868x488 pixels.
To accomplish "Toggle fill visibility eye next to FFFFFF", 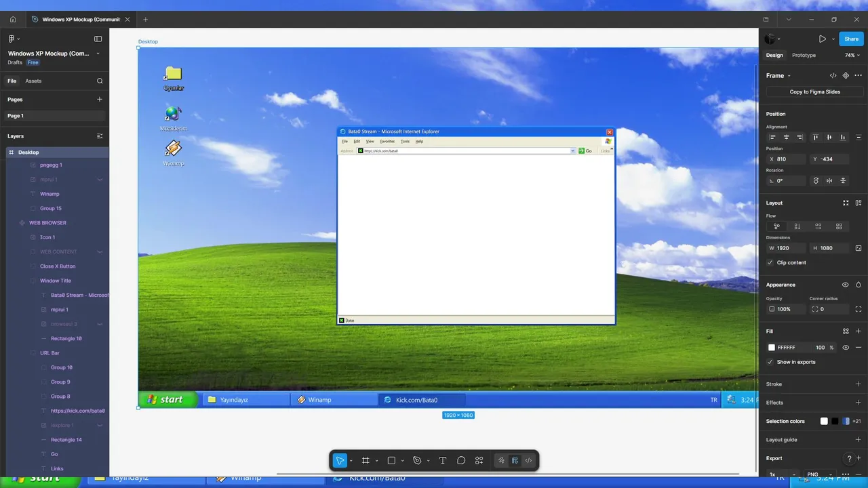I will click(846, 348).
